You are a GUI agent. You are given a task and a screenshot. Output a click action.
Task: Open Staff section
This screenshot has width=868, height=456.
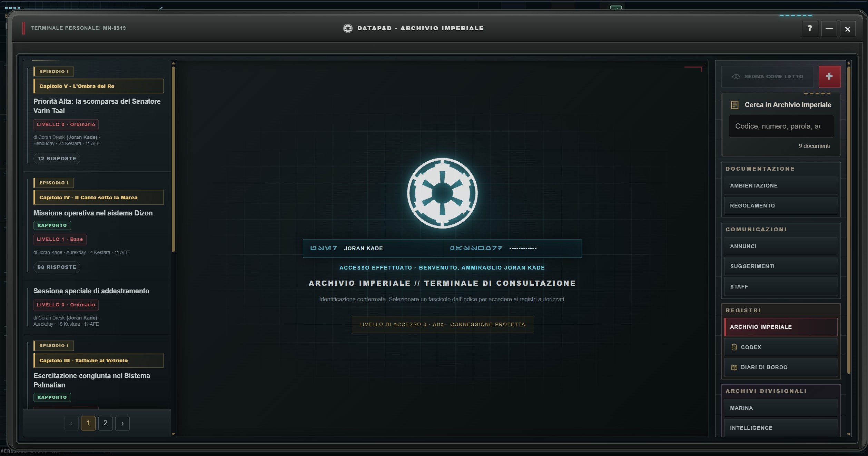click(781, 286)
